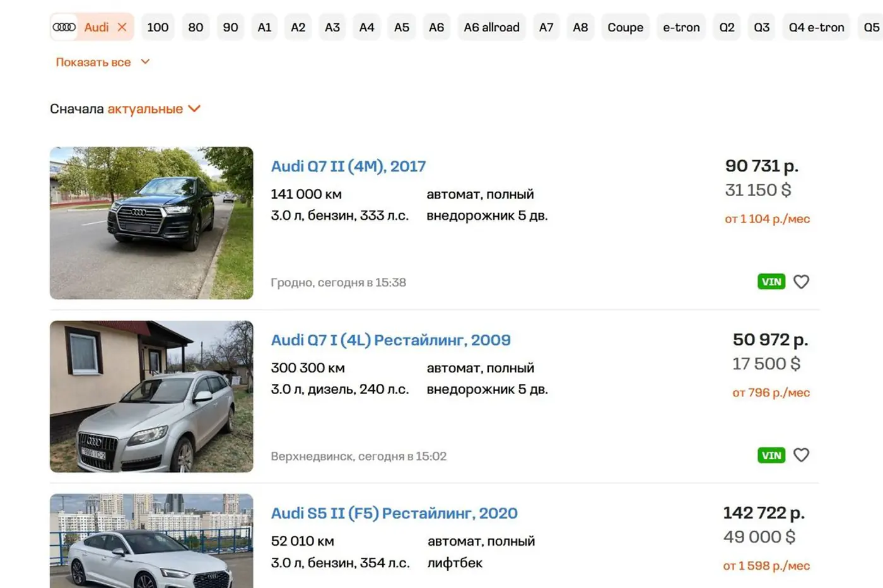The width and height of the screenshot is (883, 588).
Task: Filter by model A1
Action: pyautogui.click(x=264, y=27)
